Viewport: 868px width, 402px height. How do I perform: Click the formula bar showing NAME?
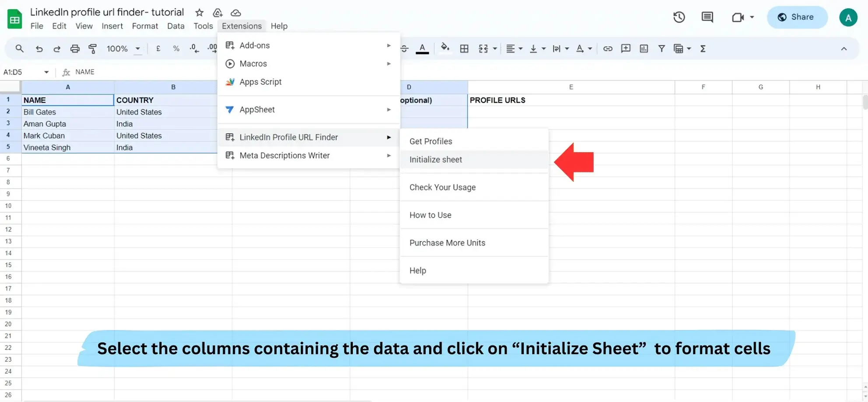pos(468,72)
